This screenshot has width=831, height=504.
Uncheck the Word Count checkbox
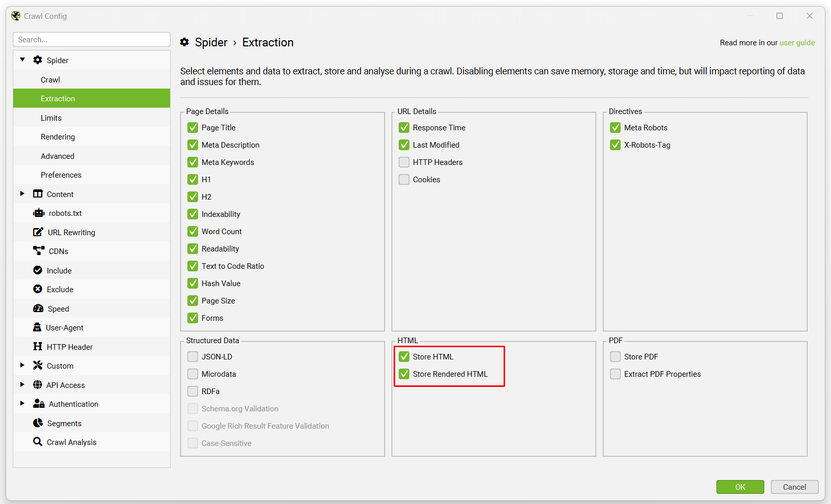point(192,231)
